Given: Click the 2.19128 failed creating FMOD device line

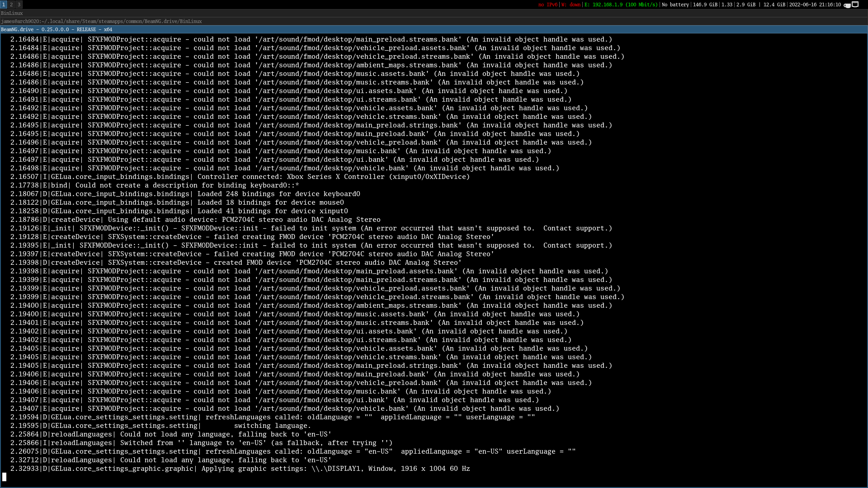Looking at the screenshot, I should [252, 237].
